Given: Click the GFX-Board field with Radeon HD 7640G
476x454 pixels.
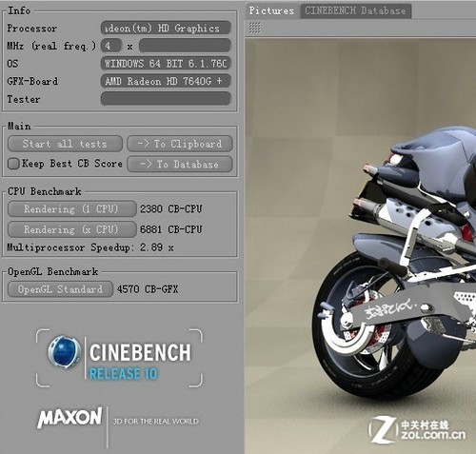Looking at the screenshot, I should coord(166,81).
